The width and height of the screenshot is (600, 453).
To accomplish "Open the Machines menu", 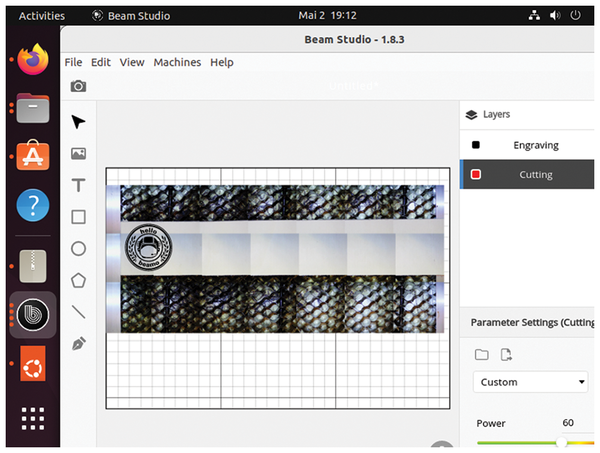I will tap(177, 62).
